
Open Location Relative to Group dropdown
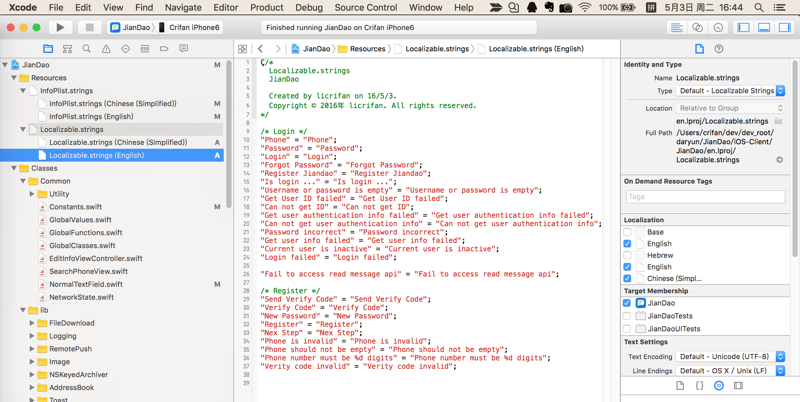[730, 108]
